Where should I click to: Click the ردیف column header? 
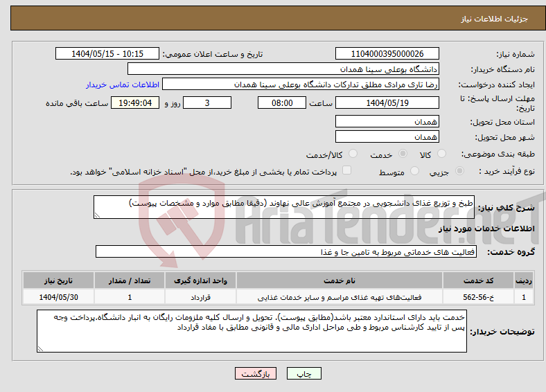tap(524, 280)
